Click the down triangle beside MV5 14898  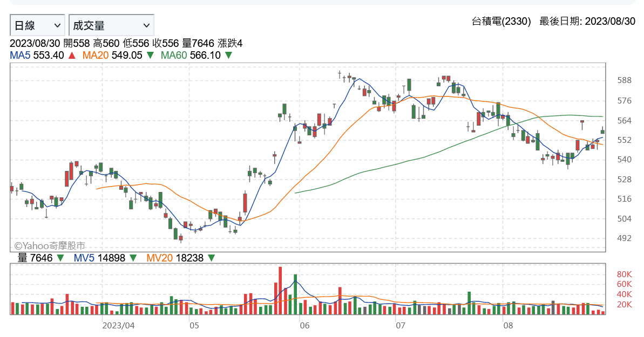(x=133, y=258)
